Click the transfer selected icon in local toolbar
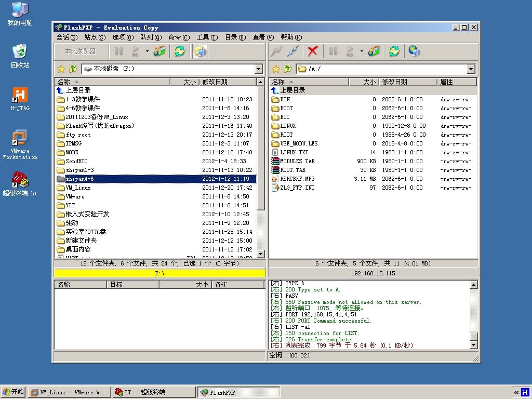This screenshot has height=399, width=532. click(159, 51)
